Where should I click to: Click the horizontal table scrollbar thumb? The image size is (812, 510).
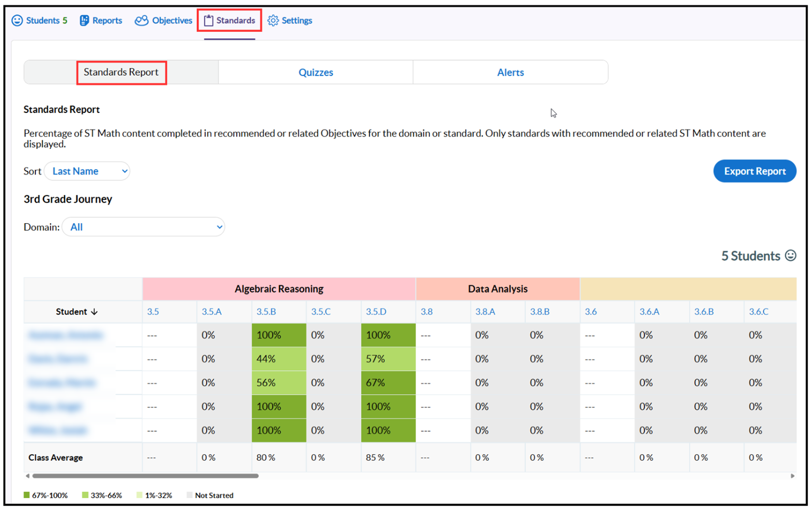[145, 476]
